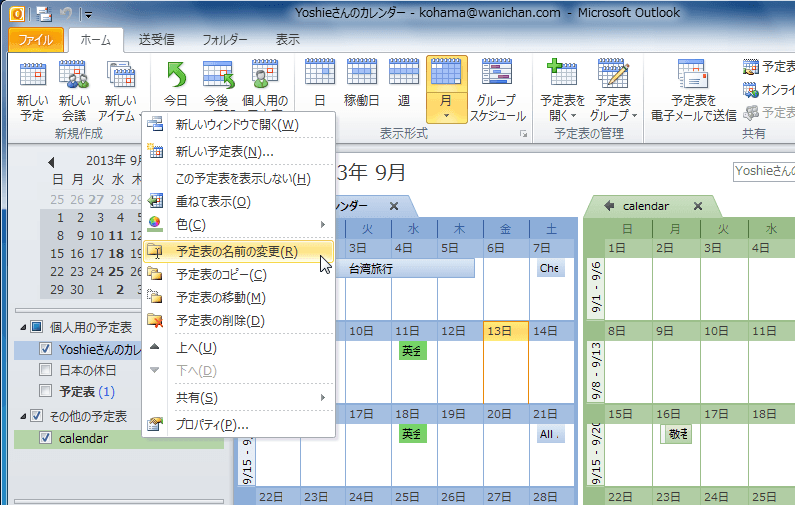Image resolution: width=795 pixels, height=505 pixels.
Task: Toggle the その他の予定表 group checkbox
Action: pos(37,416)
